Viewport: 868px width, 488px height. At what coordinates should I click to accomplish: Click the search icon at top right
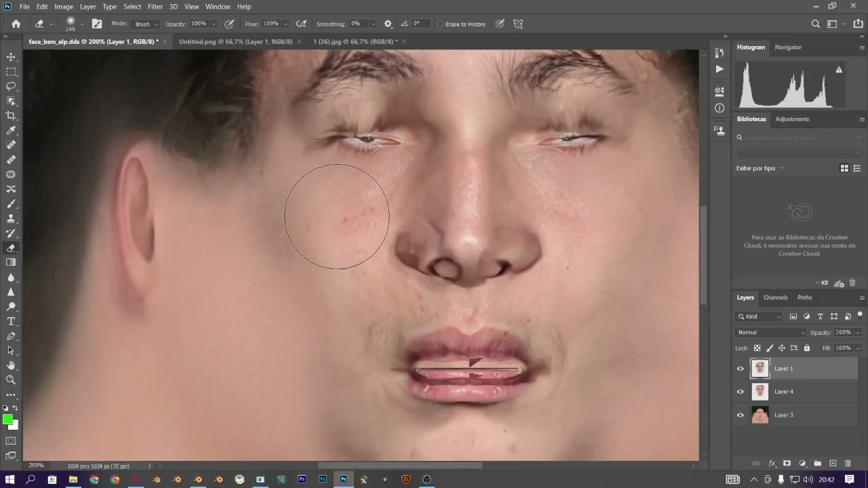816,24
